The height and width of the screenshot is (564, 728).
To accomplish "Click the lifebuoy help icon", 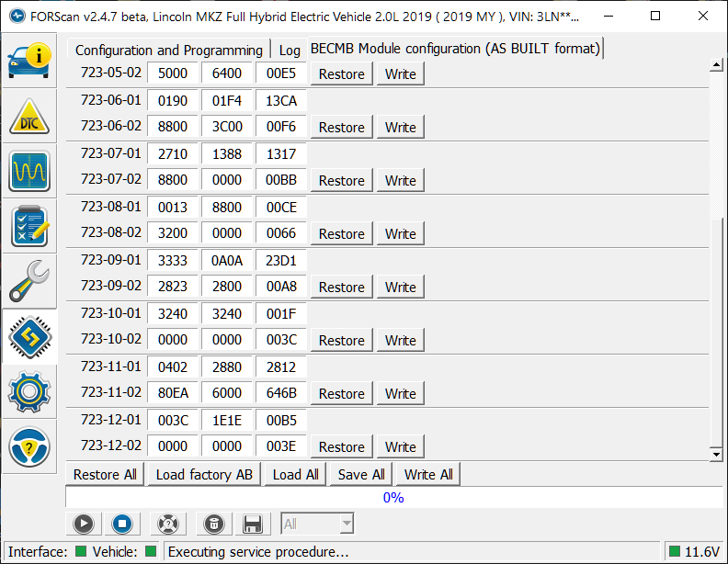I will coord(168,525).
